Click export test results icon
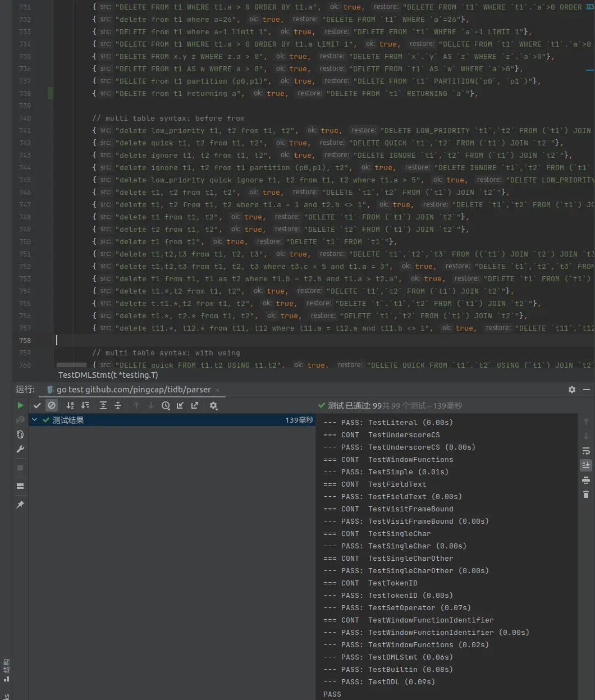 195,405
